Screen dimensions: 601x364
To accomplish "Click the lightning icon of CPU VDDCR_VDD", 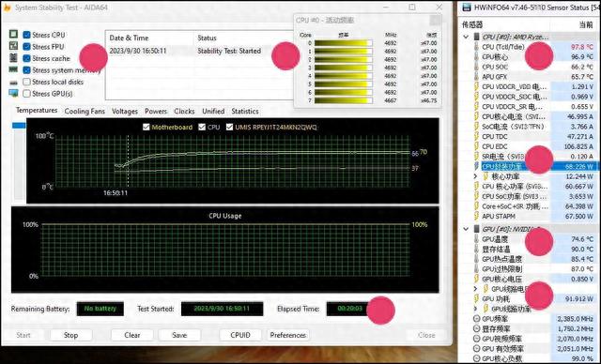I will pos(476,86).
